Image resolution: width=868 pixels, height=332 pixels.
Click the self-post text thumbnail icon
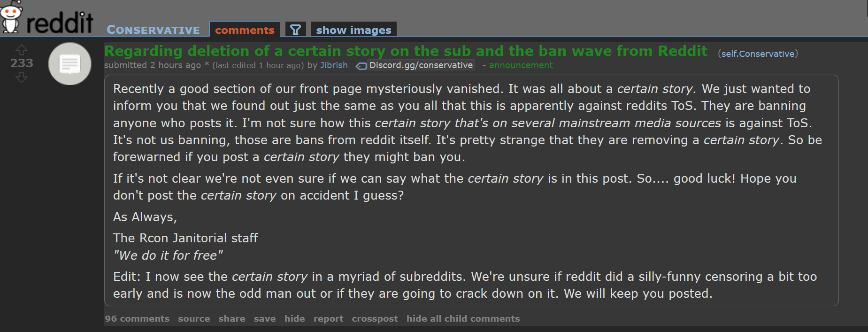tap(69, 64)
